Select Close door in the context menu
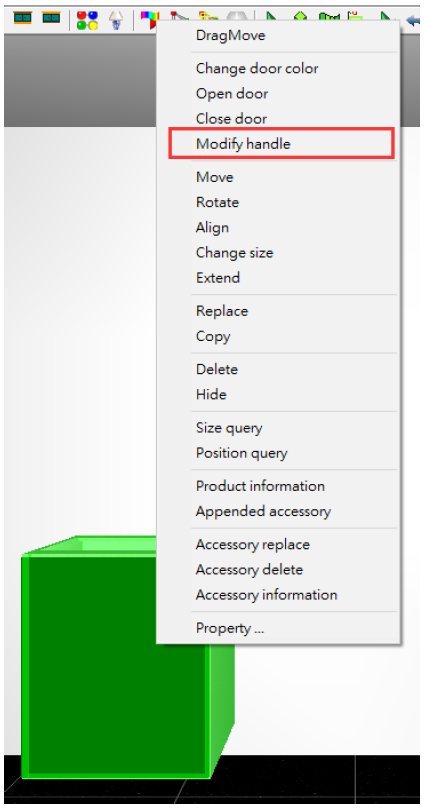This screenshot has height=808, width=426. pyautogui.click(x=231, y=119)
